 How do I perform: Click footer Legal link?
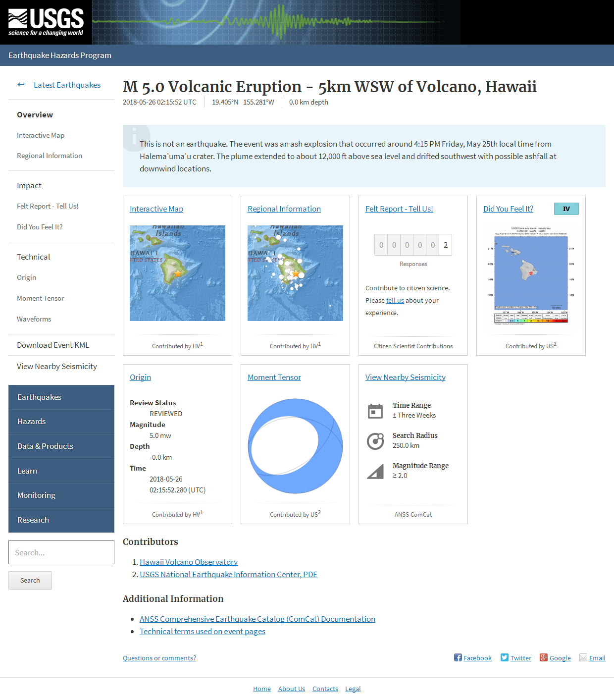click(353, 689)
